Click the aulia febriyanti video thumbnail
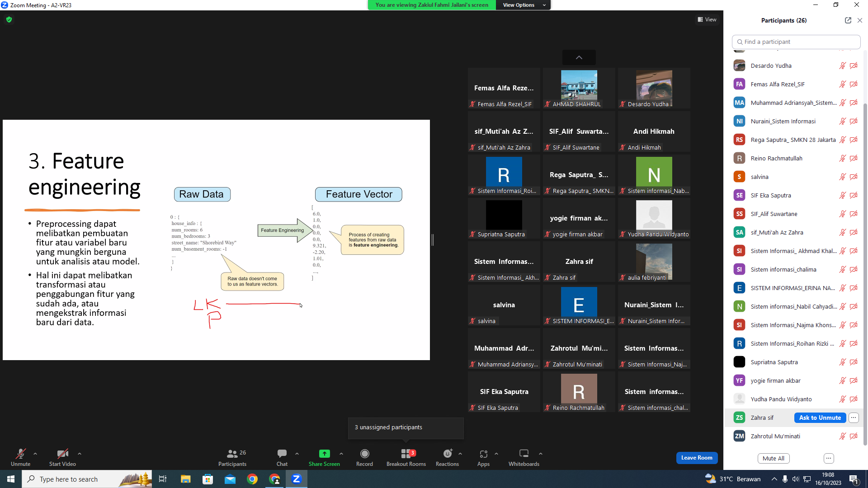The image size is (868, 488). click(654, 262)
